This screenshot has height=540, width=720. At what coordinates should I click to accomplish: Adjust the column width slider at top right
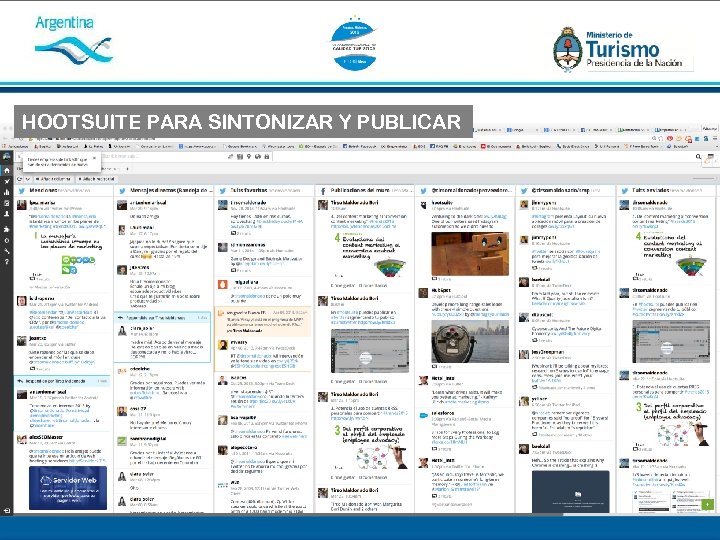click(703, 179)
